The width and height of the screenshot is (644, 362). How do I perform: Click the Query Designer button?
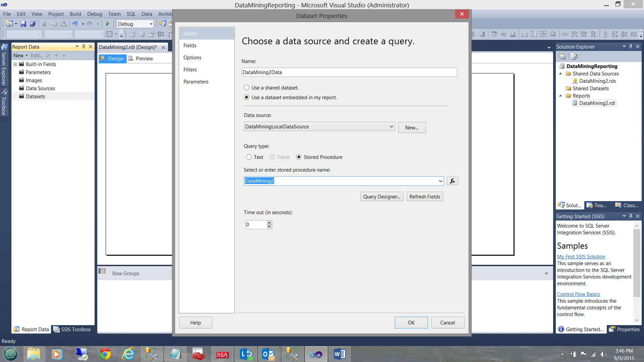click(382, 197)
